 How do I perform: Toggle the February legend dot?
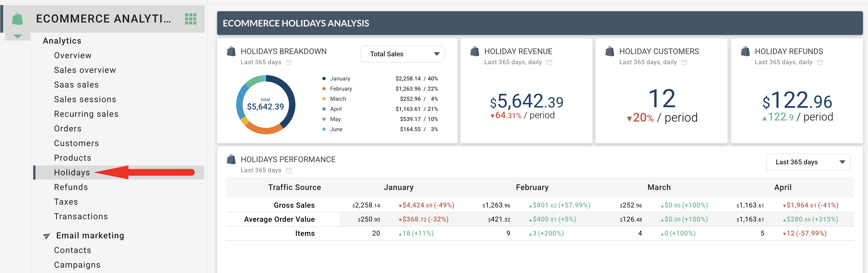tap(324, 89)
